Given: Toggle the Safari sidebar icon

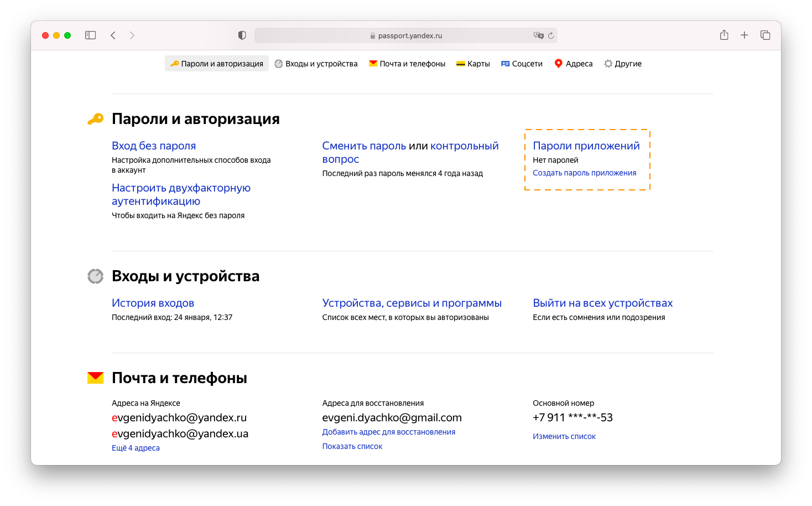Looking at the screenshot, I should click(91, 35).
